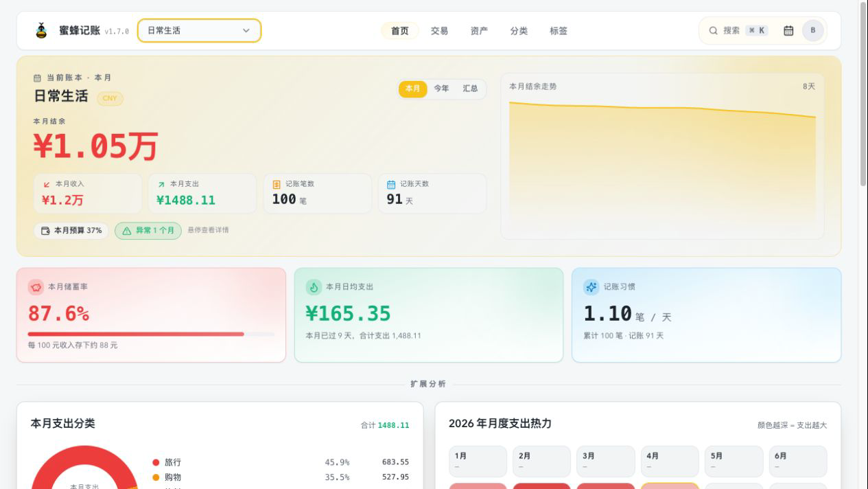
Task: Click the sparkle icon on 记账习惯
Action: point(591,287)
